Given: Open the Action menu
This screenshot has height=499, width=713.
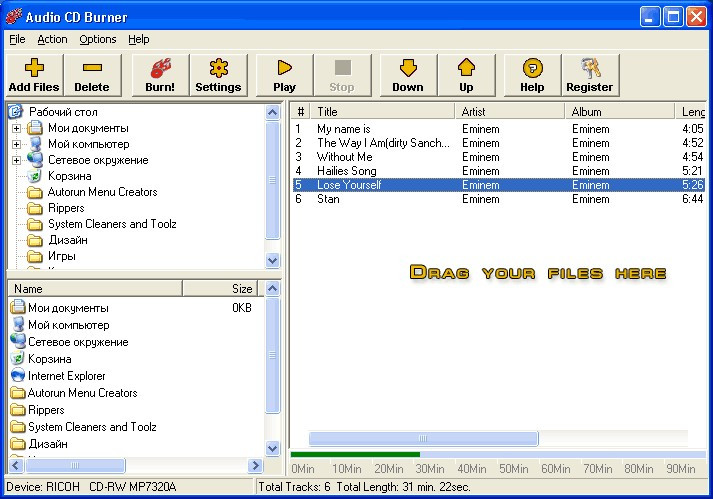Looking at the screenshot, I should point(52,40).
